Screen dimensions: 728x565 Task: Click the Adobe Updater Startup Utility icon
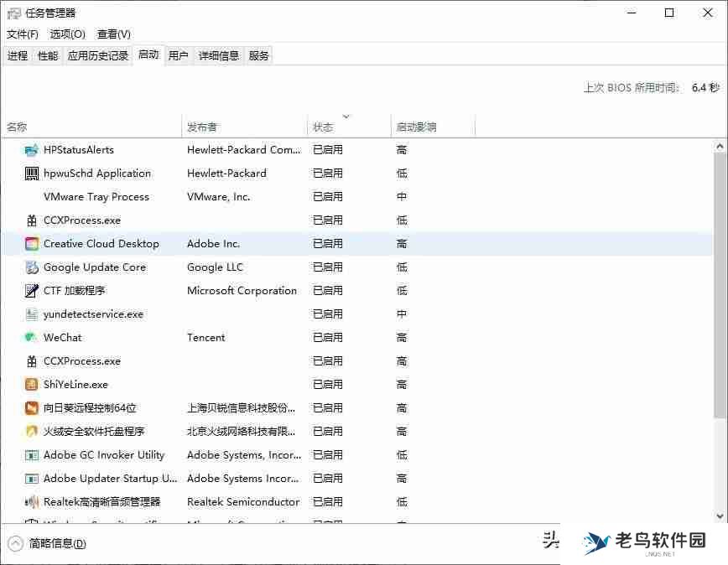[x=31, y=479]
